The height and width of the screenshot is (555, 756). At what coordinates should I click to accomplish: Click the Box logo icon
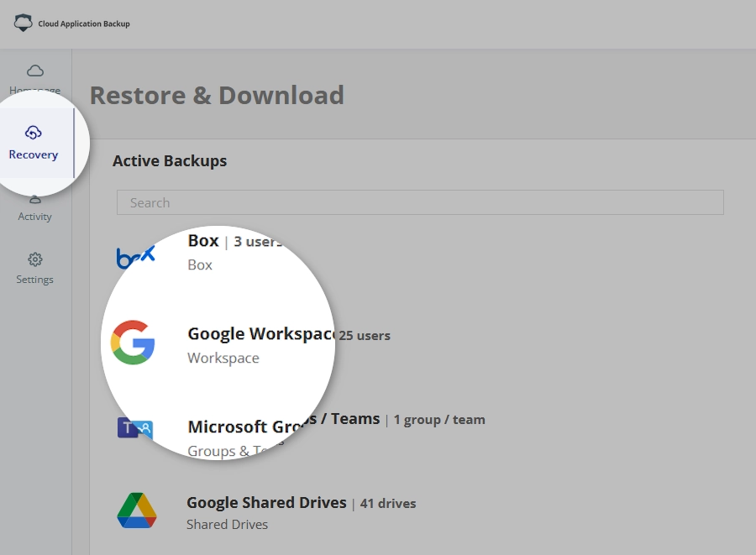(135, 257)
